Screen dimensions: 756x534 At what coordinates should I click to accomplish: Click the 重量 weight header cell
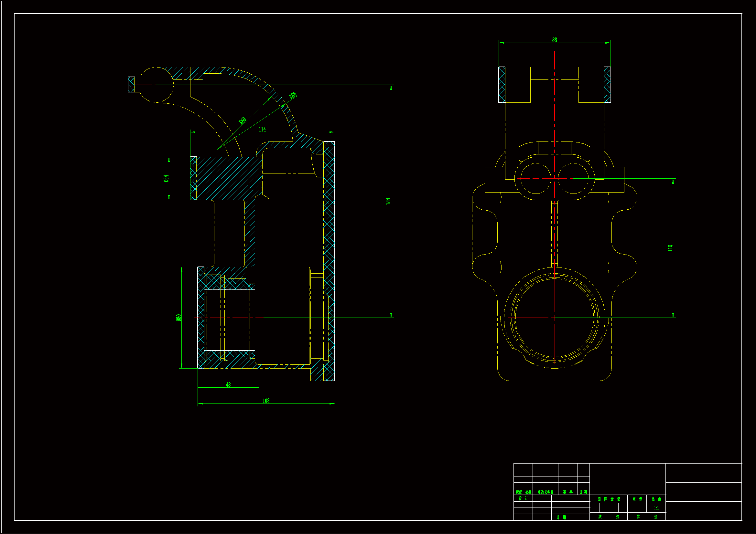point(637,499)
